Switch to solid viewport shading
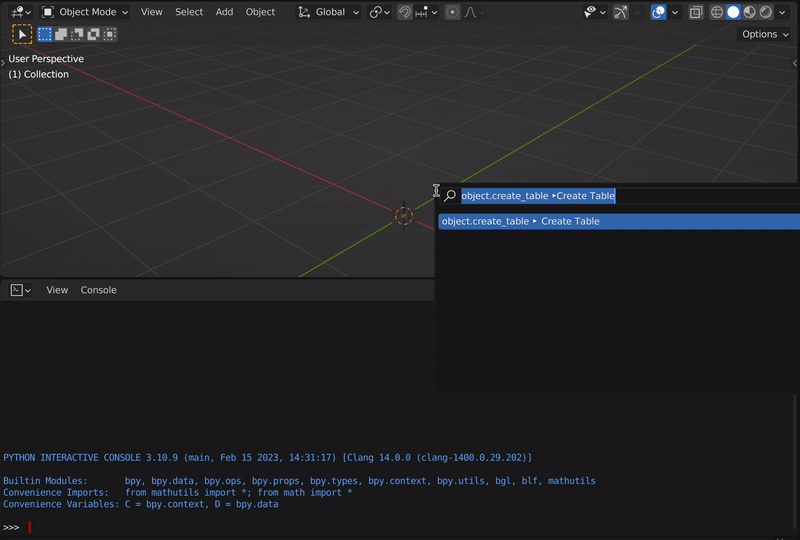Screen dimensions: 800x540 733,12
